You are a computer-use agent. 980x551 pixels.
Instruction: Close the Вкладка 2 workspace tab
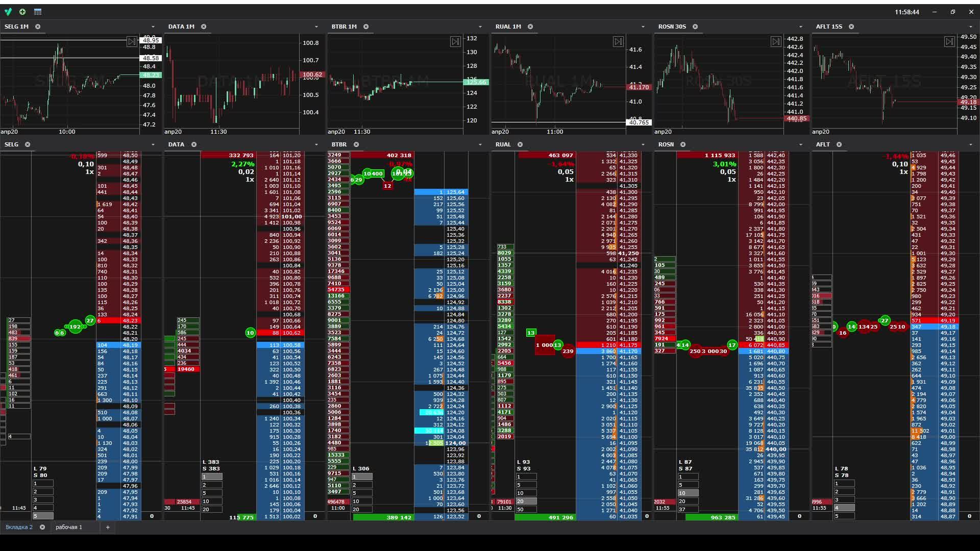pyautogui.click(x=42, y=527)
